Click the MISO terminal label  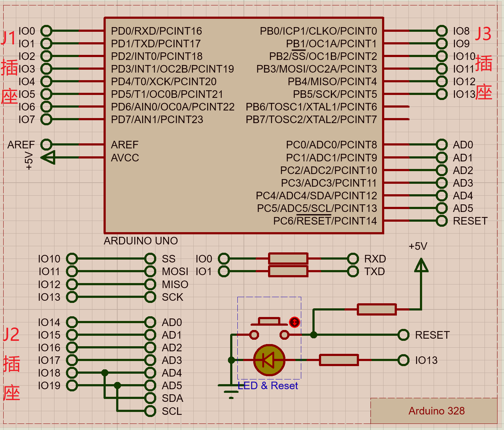tap(175, 285)
